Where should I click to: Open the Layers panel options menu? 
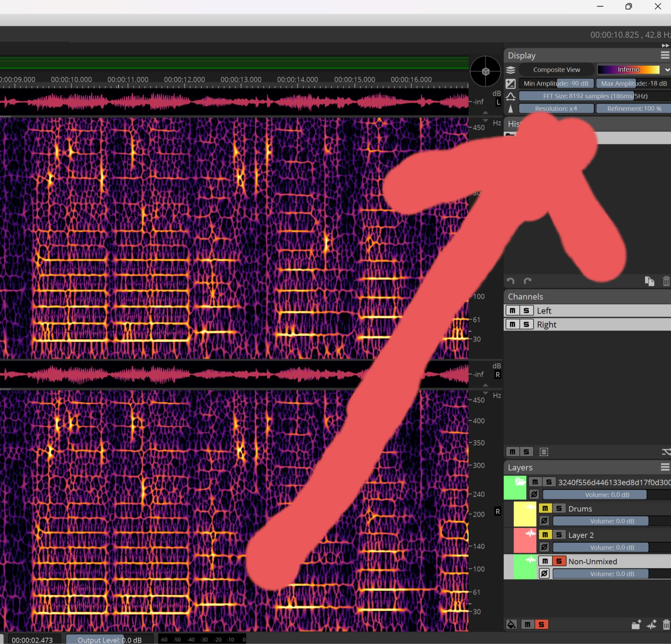(665, 467)
